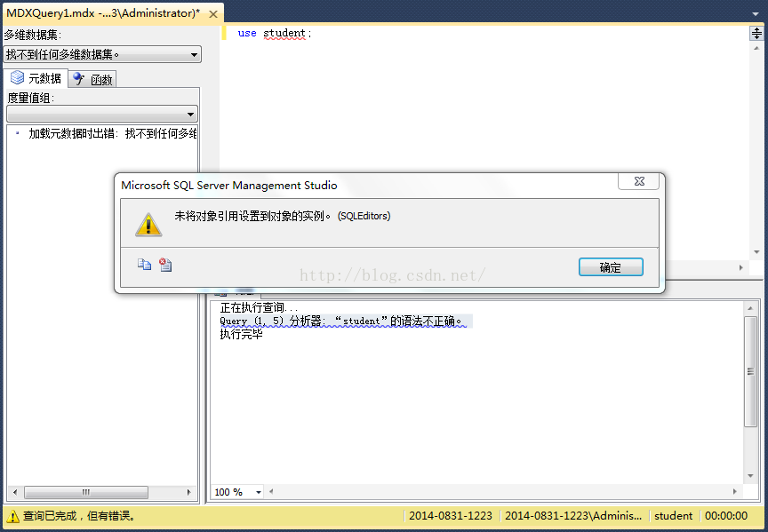The height and width of the screenshot is (532, 768).
Task: Click the messages pane scroll down arrow
Action: click(x=750, y=476)
